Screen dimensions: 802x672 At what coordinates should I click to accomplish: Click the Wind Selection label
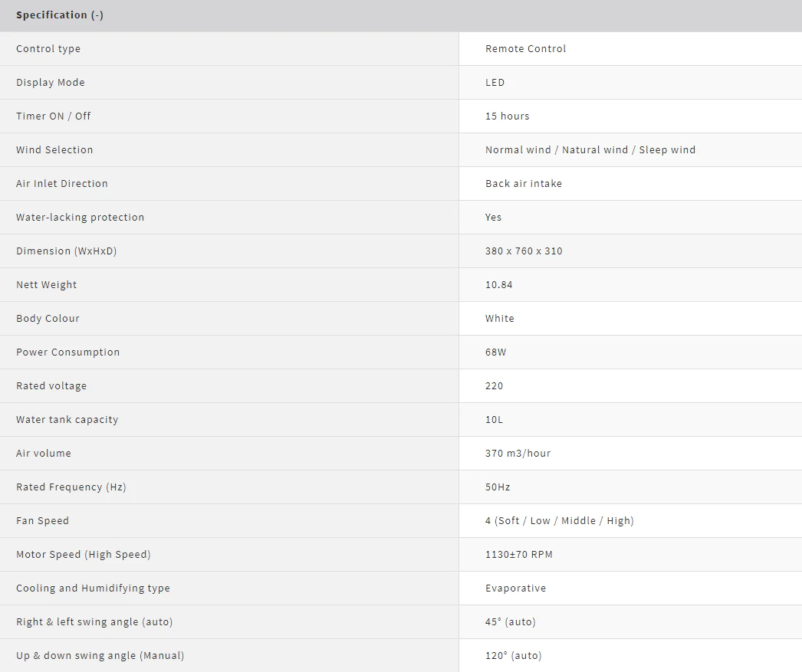point(54,150)
